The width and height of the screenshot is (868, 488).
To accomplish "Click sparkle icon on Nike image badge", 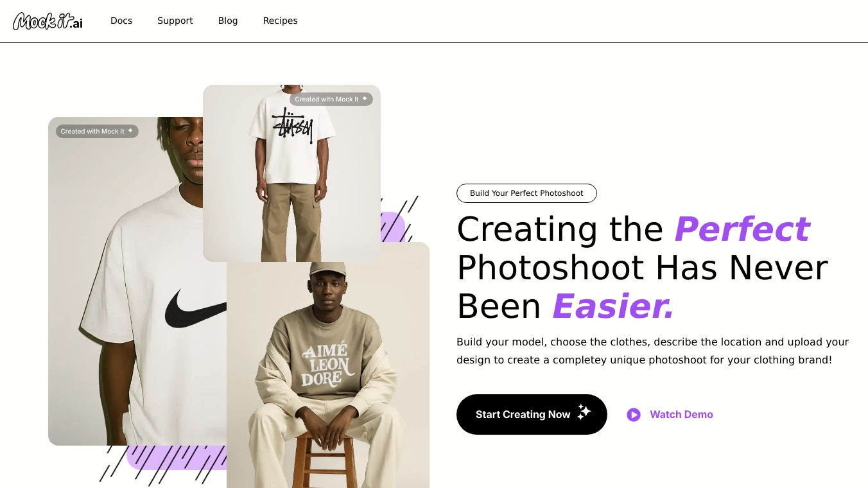I will tap(130, 131).
